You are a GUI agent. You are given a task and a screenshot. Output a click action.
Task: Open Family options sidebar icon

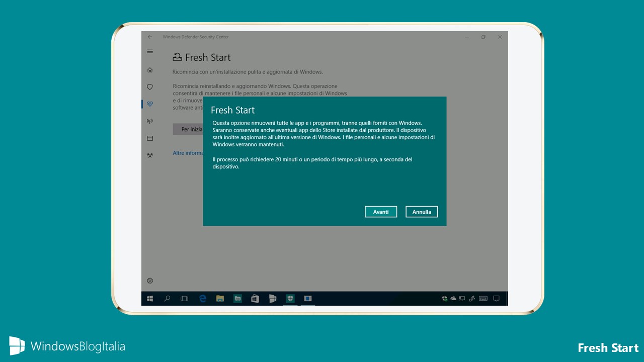tap(150, 155)
